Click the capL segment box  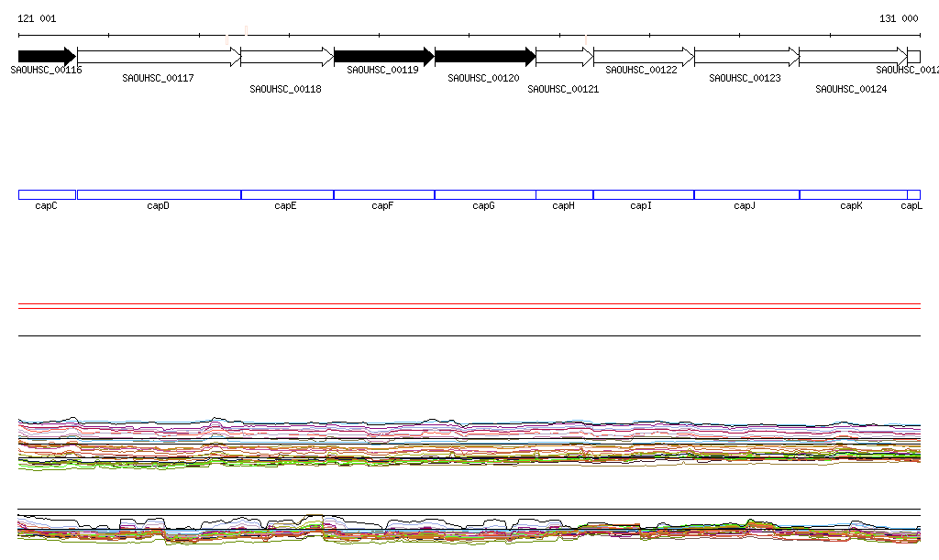pos(913,194)
